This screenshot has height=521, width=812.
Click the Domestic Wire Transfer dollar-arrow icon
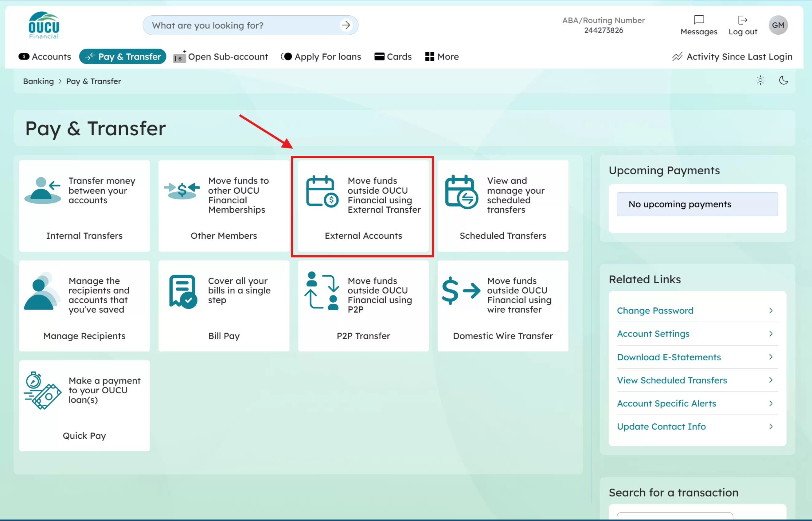[461, 291]
